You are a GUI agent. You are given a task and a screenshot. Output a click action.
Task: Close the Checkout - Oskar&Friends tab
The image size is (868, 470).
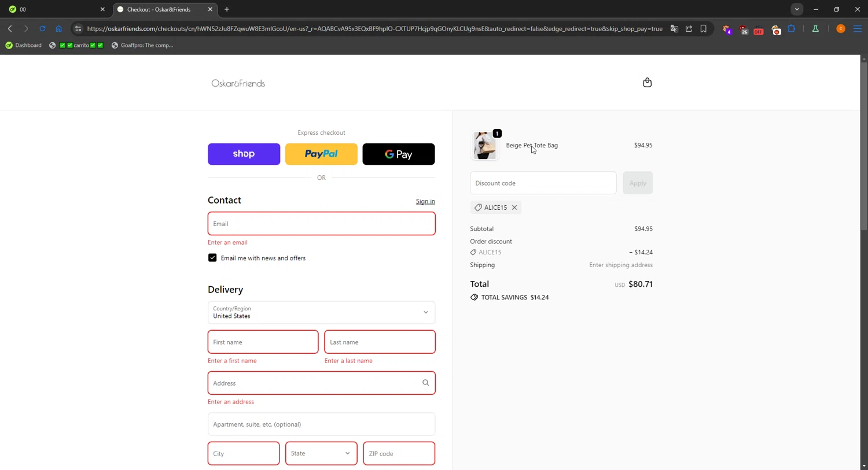(210, 9)
